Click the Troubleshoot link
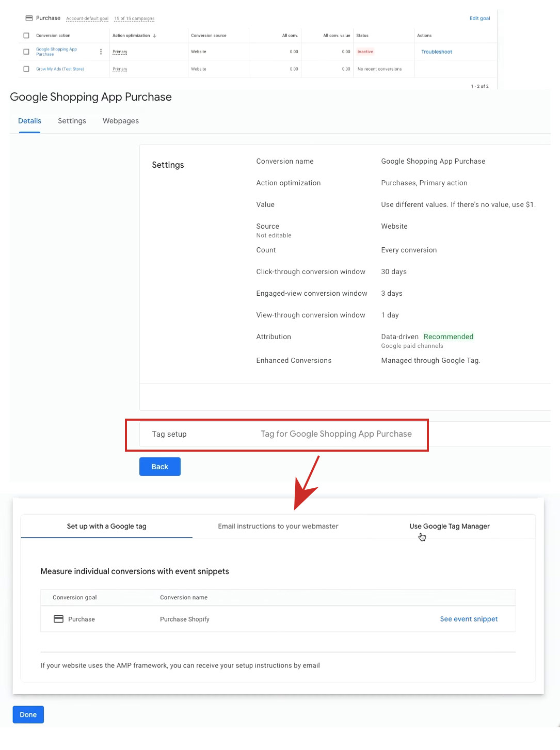 (x=437, y=52)
